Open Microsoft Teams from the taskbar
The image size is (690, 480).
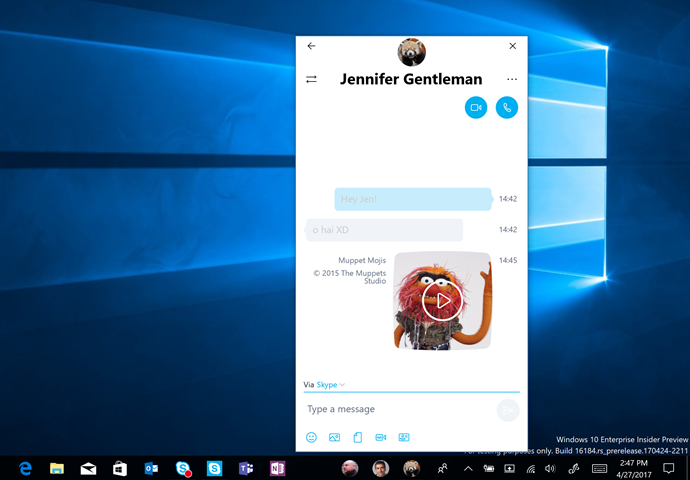coord(246,469)
